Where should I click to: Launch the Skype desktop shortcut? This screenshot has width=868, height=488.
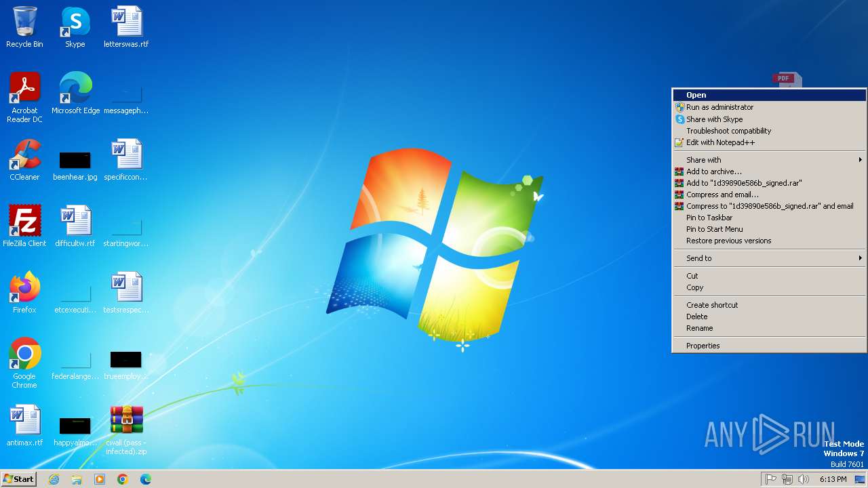tap(75, 27)
